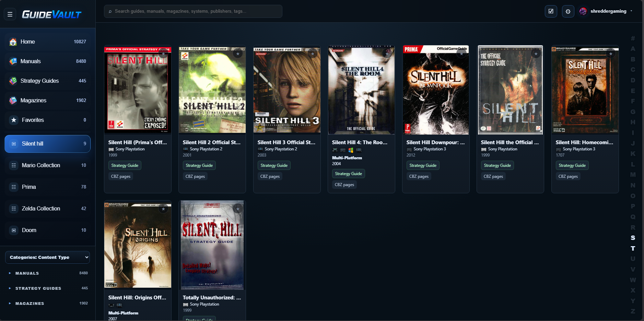This screenshot has width=644, height=321.
Task: Click the Strategy Guides icon in sidebar
Action: coord(13,81)
